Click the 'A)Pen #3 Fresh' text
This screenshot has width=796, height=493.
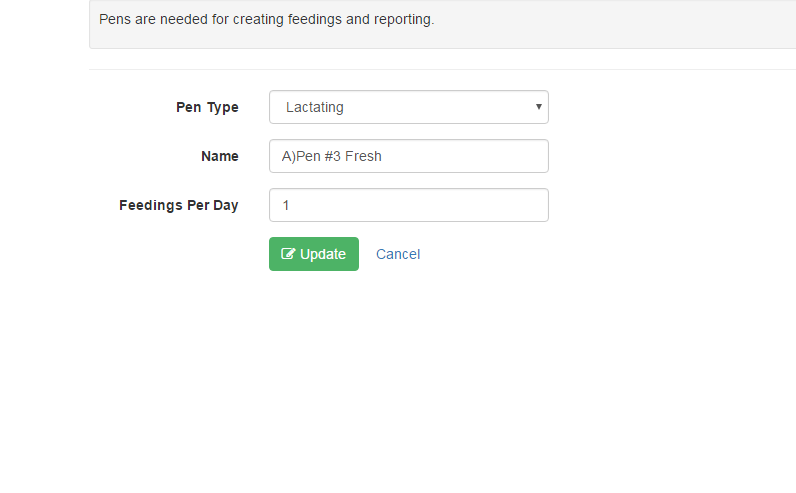331,156
